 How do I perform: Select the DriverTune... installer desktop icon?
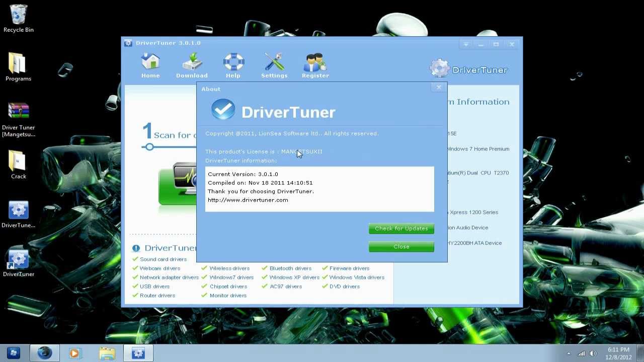click(18, 215)
